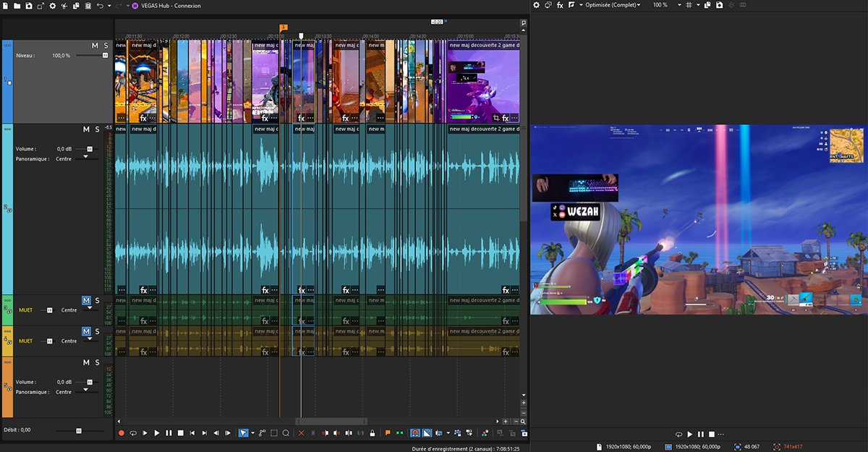868x452 pixels.
Task: Play in the preview window transport
Action: [689, 435]
